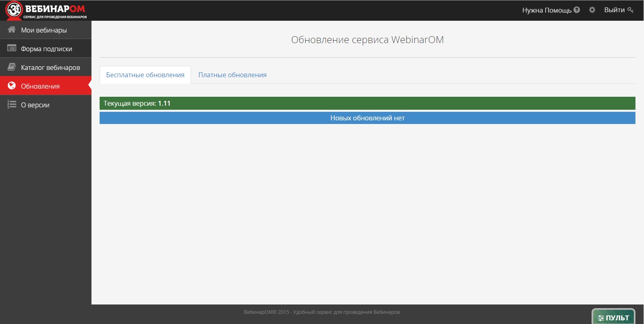Open settings via the gear icon
This screenshot has height=324, width=644.
tap(592, 10)
